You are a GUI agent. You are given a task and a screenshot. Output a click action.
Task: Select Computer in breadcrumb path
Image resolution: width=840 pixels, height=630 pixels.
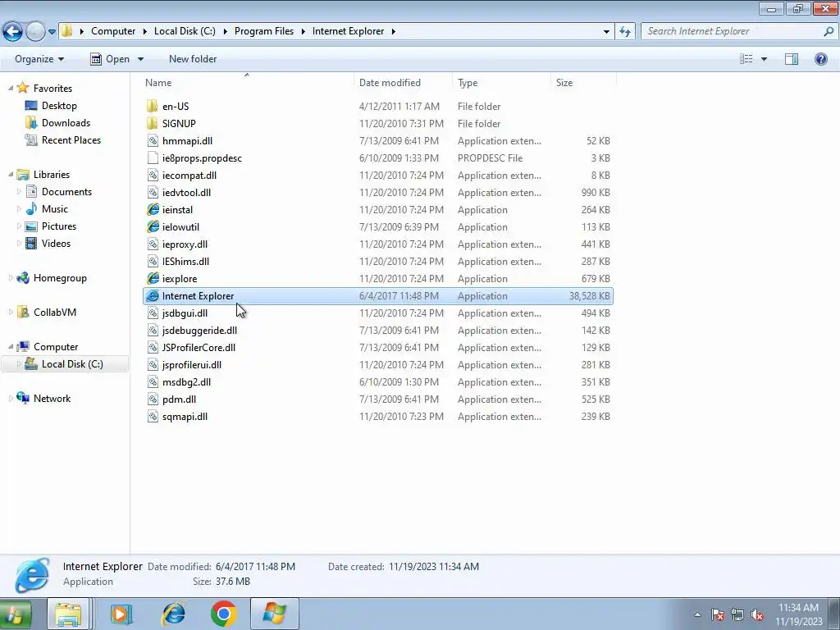pyautogui.click(x=113, y=31)
